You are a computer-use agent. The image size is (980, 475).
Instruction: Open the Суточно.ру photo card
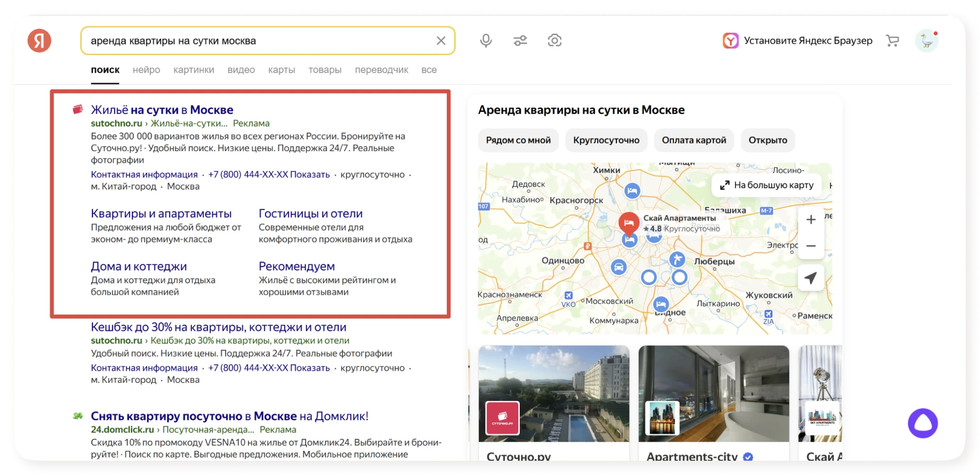click(554, 403)
